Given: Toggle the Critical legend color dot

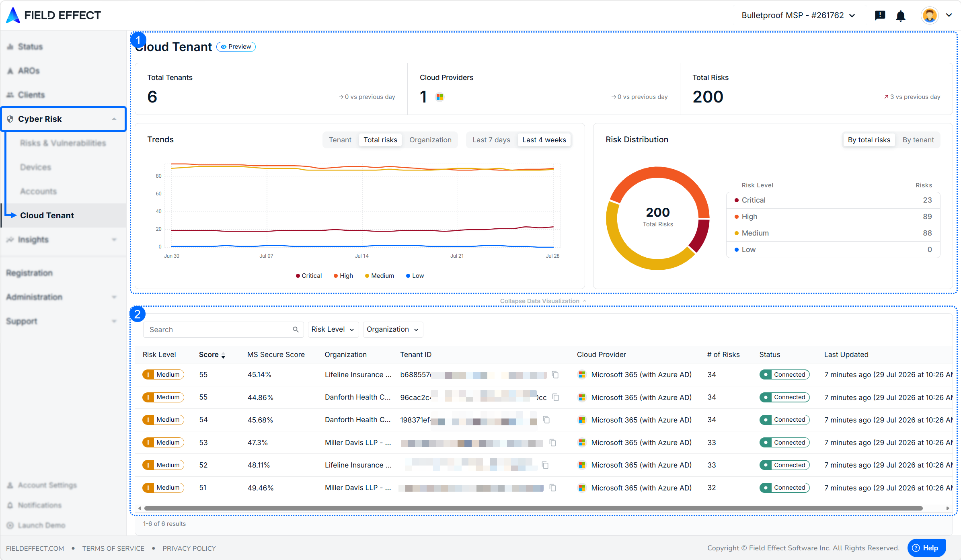Looking at the screenshot, I should (x=298, y=276).
